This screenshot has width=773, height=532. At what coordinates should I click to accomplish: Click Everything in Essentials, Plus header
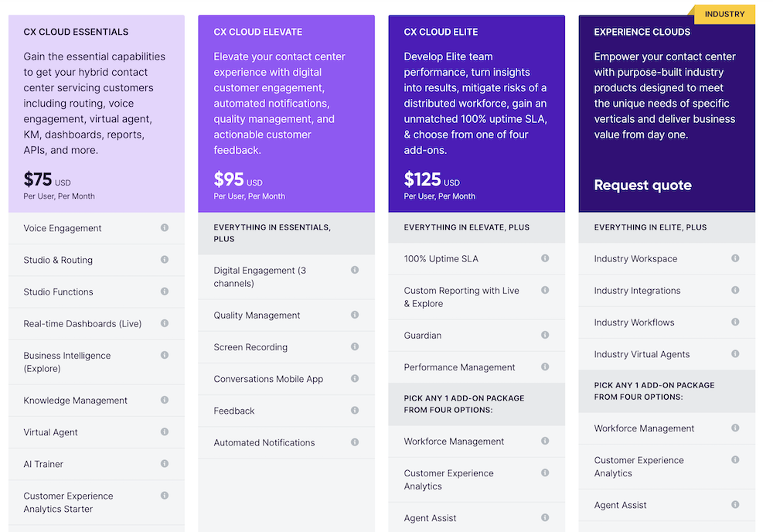[287, 234]
